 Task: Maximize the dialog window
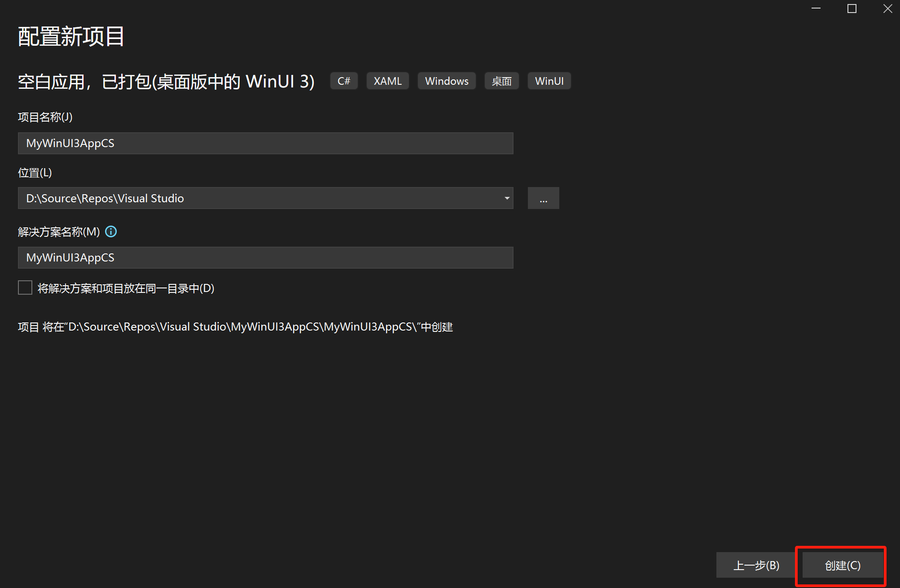pyautogui.click(x=852, y=9)
